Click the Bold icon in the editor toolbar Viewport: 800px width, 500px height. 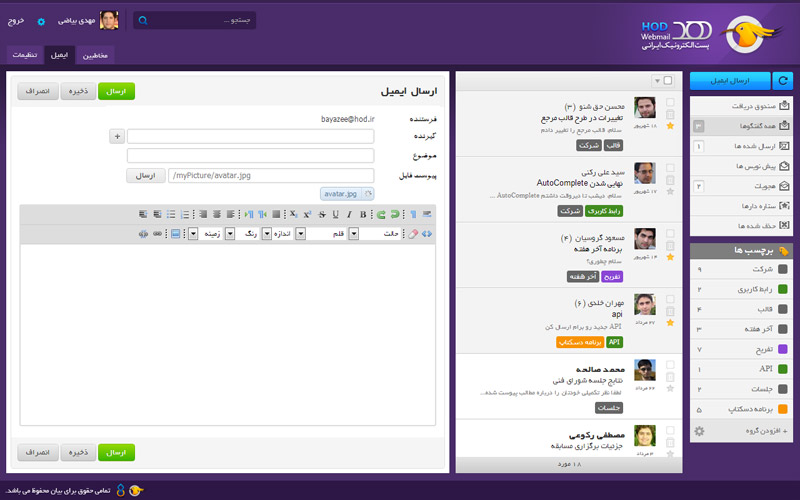(x=363, y=214)
